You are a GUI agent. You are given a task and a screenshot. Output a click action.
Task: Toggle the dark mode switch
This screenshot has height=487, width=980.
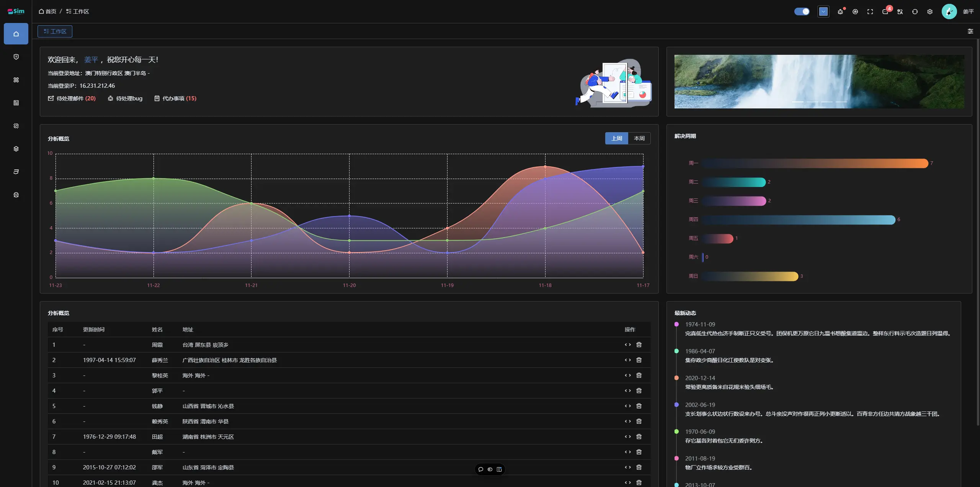(802, 11)
